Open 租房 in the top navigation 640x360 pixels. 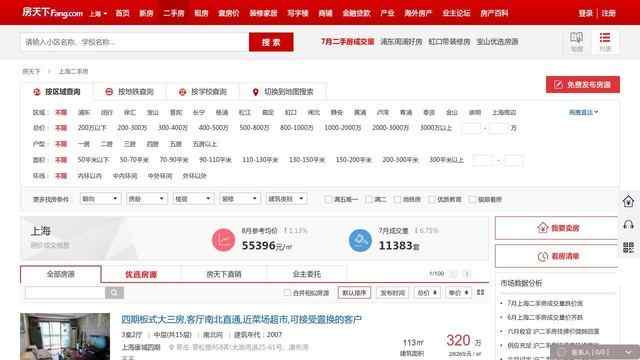click(201, 13)
